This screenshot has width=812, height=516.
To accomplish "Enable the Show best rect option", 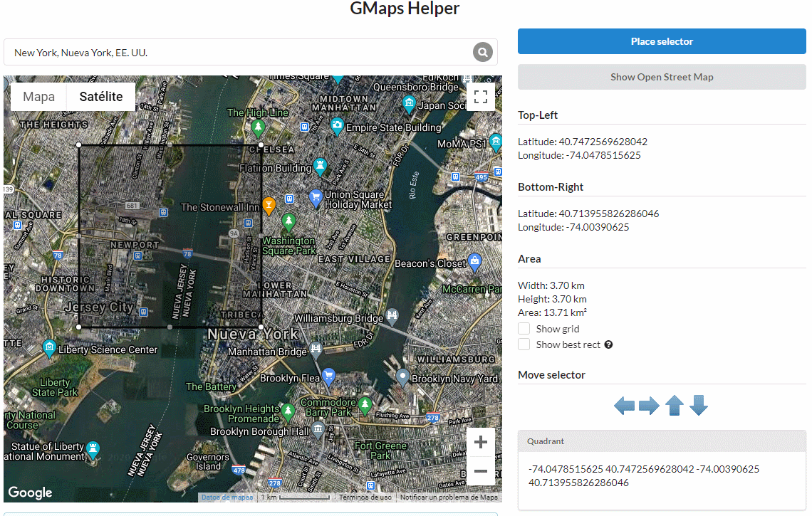I will pos(524,344).
